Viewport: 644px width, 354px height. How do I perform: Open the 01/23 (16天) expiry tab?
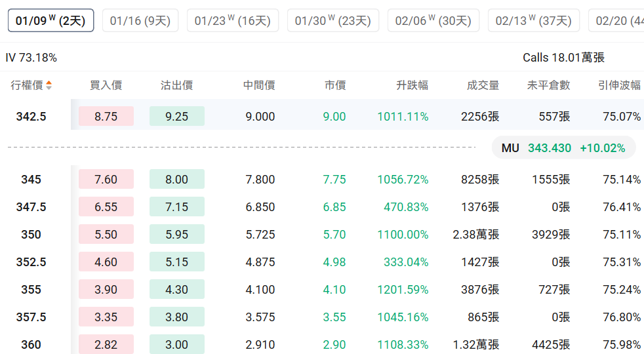(x=233, y=21)
